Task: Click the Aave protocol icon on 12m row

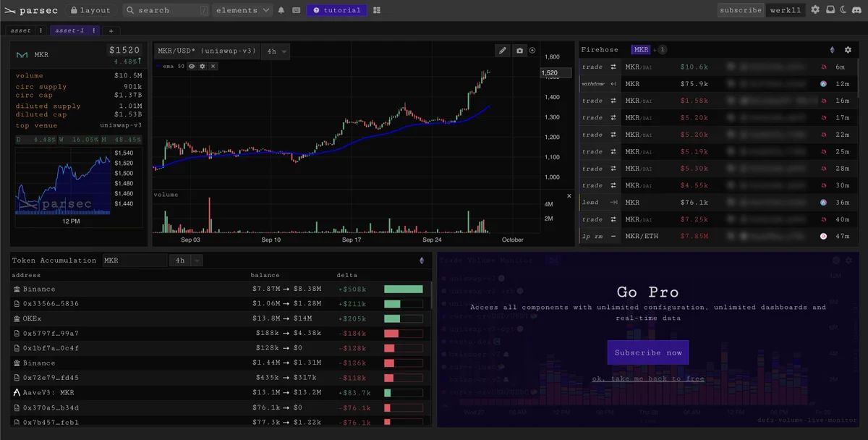Action: click(x=823, y=84)
